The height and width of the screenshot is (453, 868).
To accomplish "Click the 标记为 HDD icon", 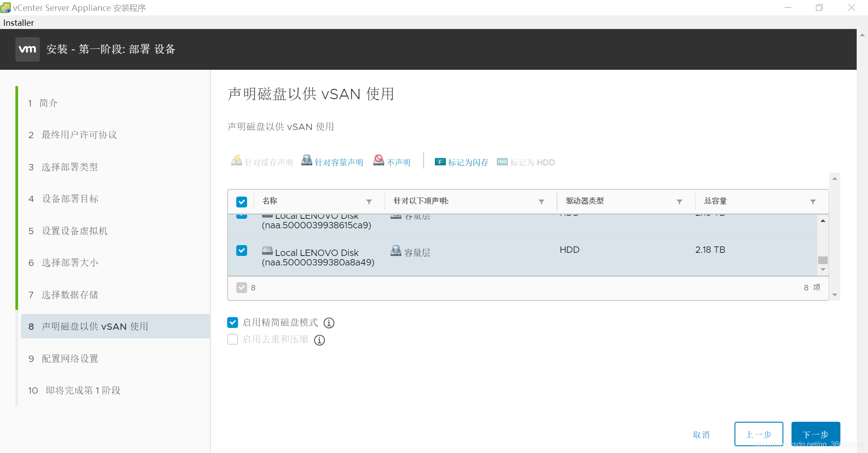I will point(502,162).
